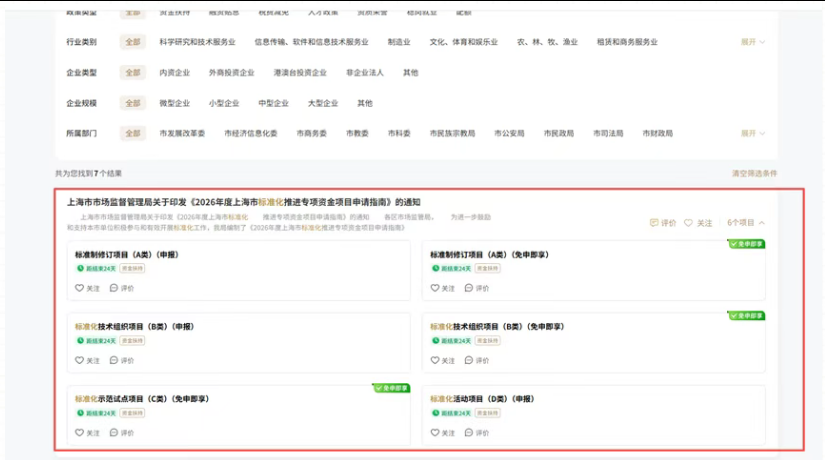
Task: Open 标准化示范试点项目（C类）（免申即享） project
Action: click(142, 398)
